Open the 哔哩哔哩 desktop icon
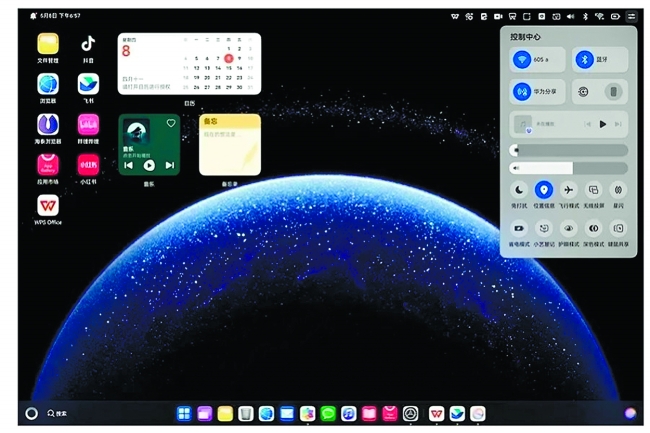The height and width of the screenshot is (433, 650). tap(88, 125)
